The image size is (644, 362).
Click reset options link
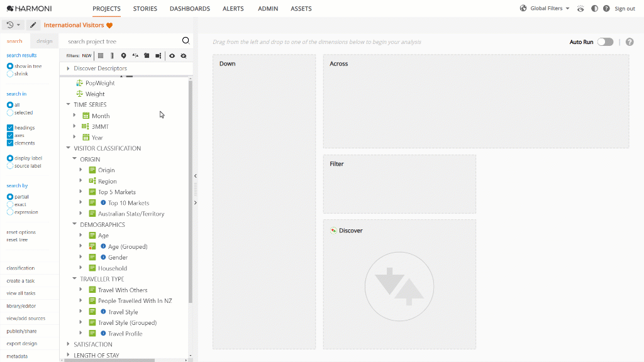[21, 232]
